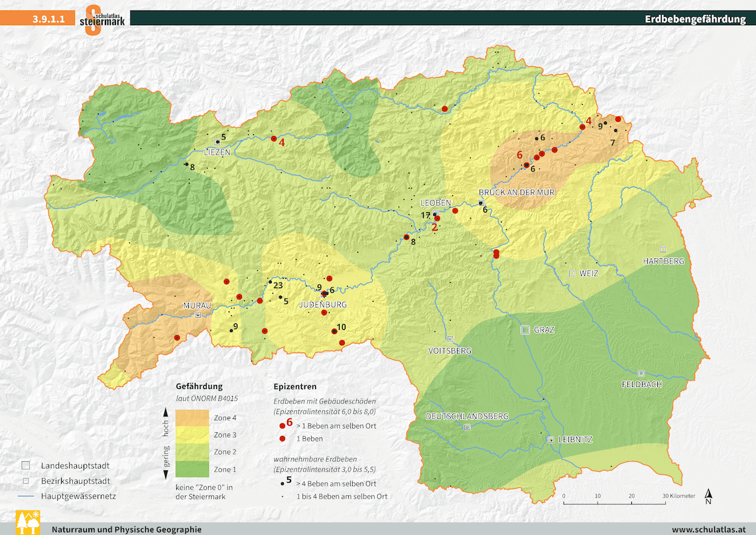Click the Erdbebengefährdung title in header

coord(695,19)
